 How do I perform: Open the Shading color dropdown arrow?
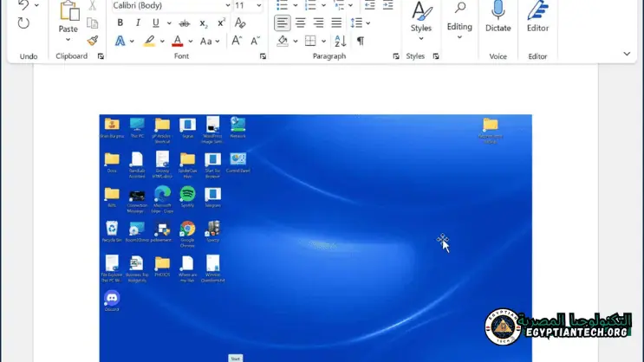click(x=296, y=41)
